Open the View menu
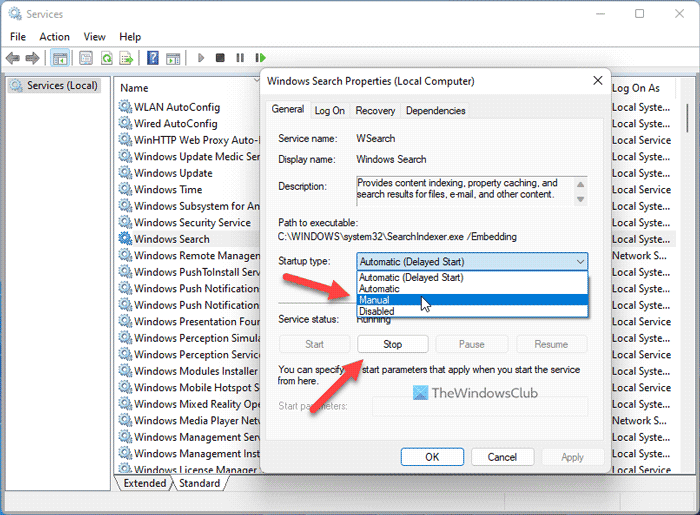The width and height of the screenshot is (700, 515). pos(94,37)
